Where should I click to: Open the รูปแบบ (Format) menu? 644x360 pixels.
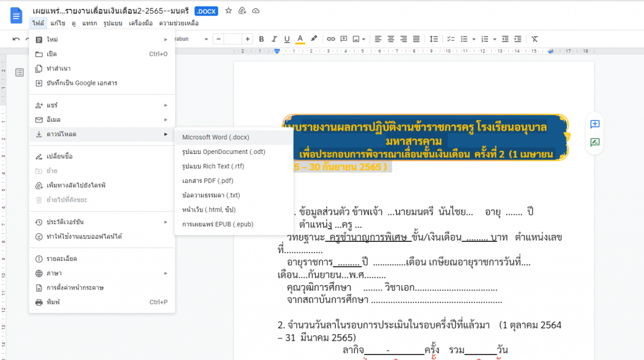pyautogui.click(x=113, y=23)
